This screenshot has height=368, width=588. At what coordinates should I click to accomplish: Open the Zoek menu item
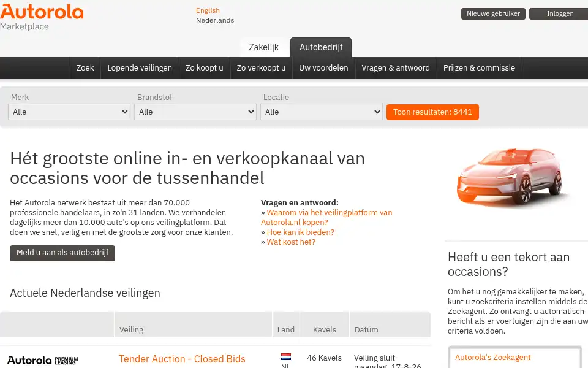(85, 68)
